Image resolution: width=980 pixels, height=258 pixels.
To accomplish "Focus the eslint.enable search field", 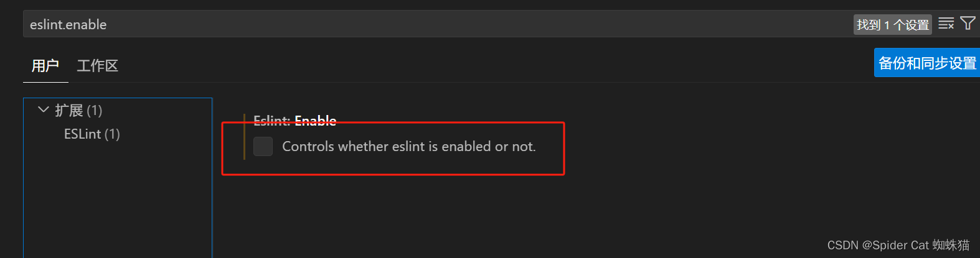I will point(436,24).
